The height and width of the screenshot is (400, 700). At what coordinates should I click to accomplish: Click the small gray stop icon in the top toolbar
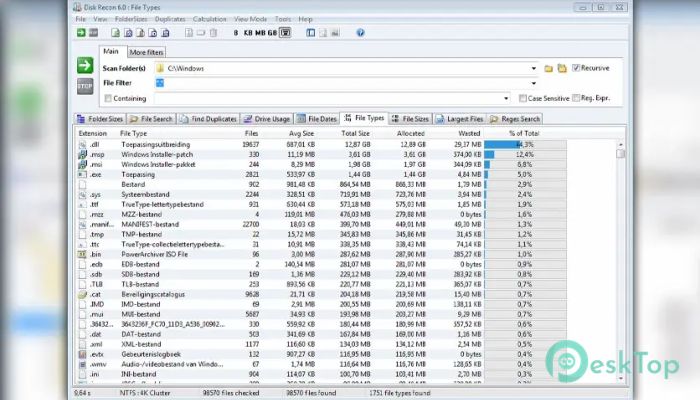coord(93,33)
